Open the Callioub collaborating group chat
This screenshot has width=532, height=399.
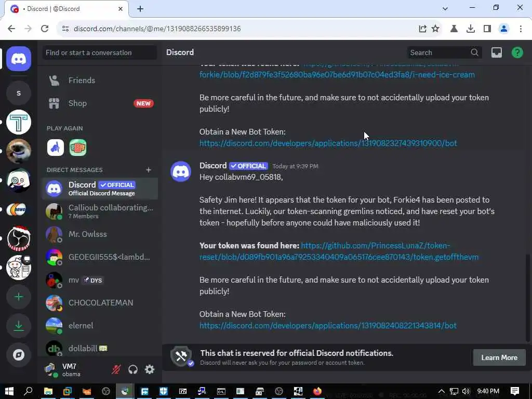coord(100,211)
